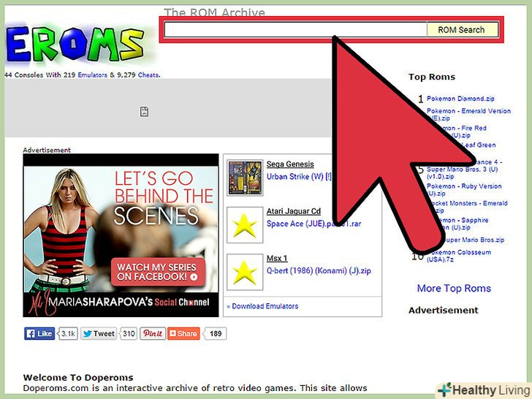Click Watch My Series On Facebook button

[x=158, y=272]
